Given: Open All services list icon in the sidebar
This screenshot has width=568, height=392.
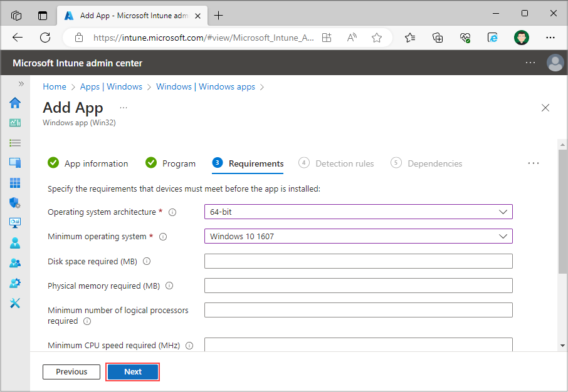Looking at the screenshot, I should pyautogui.click(x=15, y=143).
